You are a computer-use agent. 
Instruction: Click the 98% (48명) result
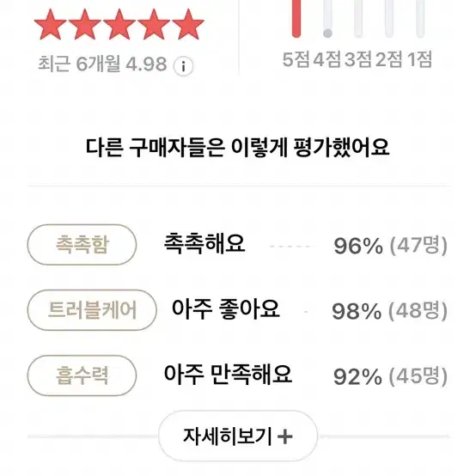coord(390,311)
